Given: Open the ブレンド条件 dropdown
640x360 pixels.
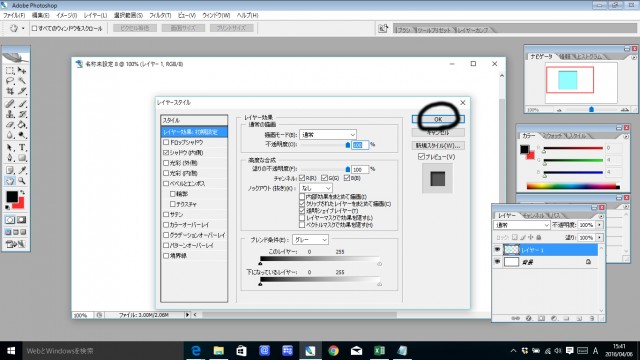Looking at the screenshot, I should tap(310, 240).
